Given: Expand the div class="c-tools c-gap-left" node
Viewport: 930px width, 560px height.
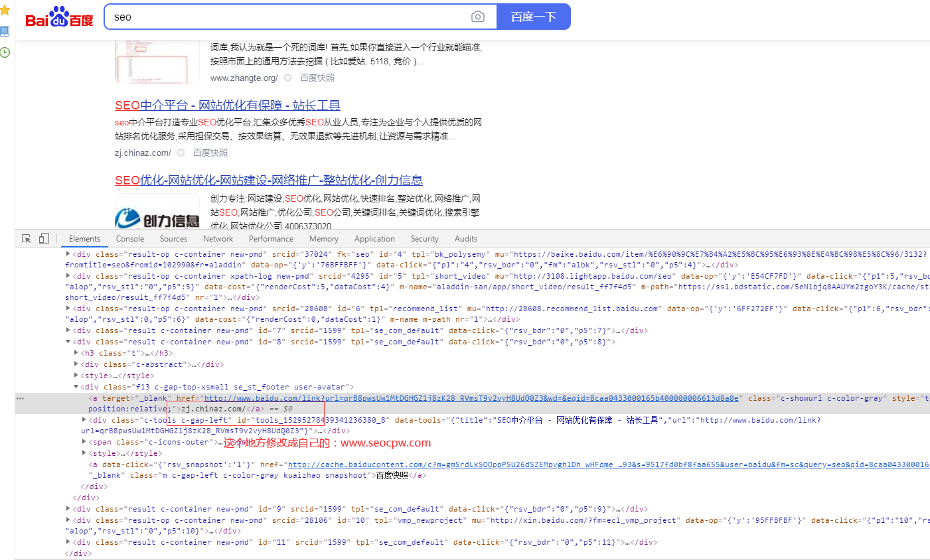Looking at the screenshot, I should pyautogui.click(x=84, y=420).
